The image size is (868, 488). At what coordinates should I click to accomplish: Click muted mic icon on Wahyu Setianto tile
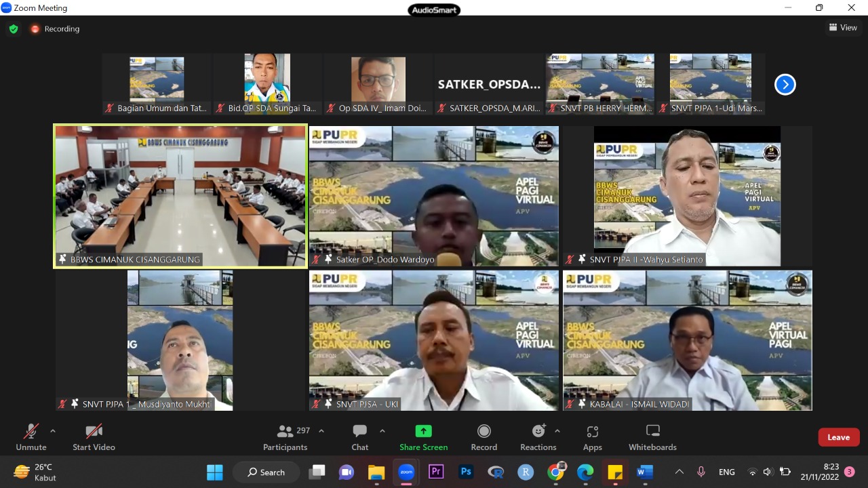(x=570, y=260)
